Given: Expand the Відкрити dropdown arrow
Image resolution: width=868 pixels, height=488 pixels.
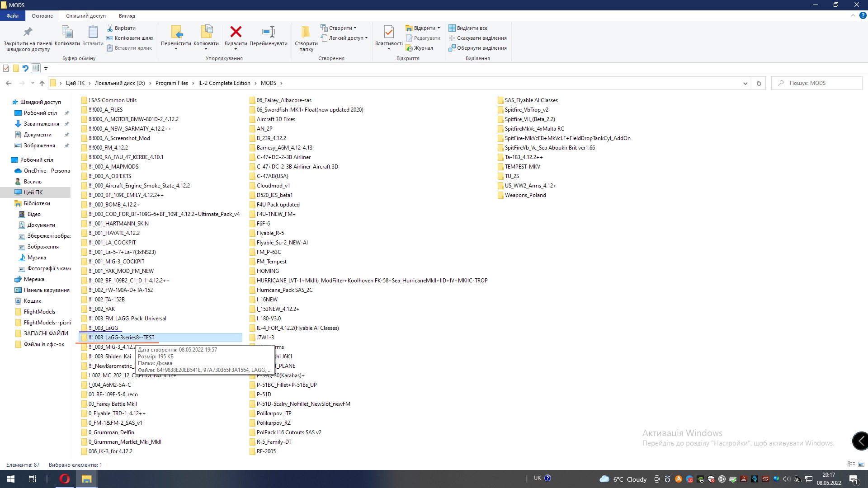Looking at the screenshot, I should click(439, 28).
